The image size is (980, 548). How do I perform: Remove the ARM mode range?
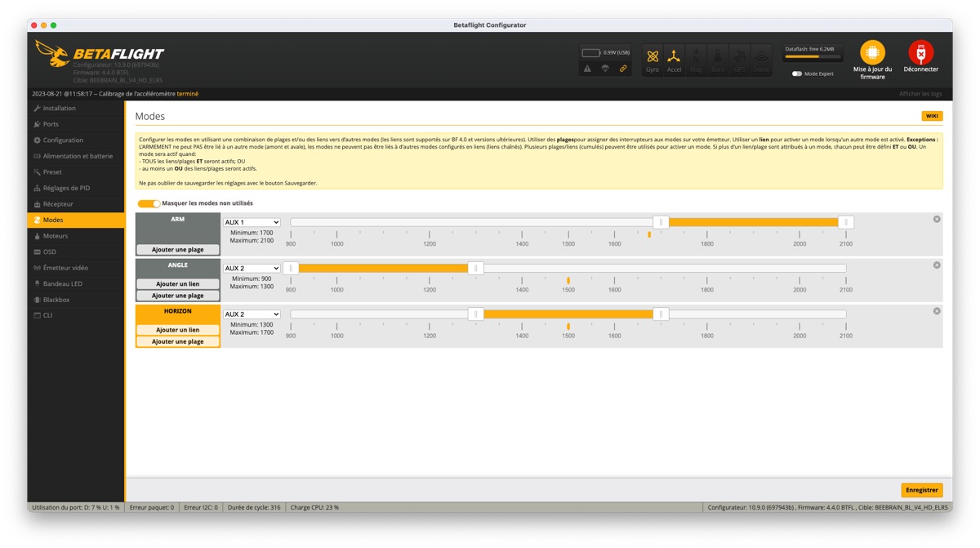937,219
